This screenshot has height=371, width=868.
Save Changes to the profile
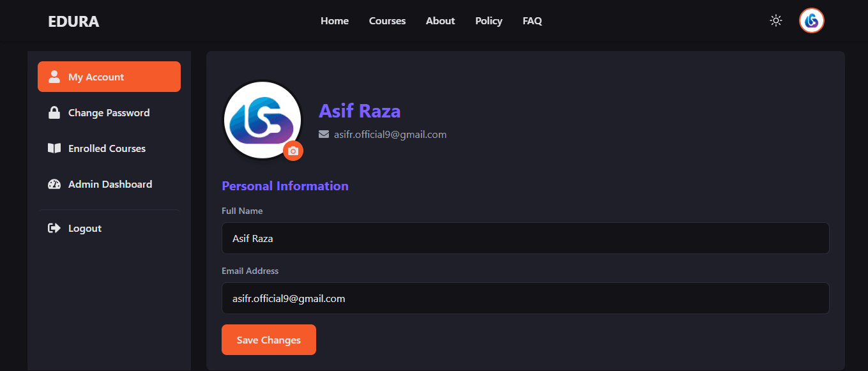[269, 340]
